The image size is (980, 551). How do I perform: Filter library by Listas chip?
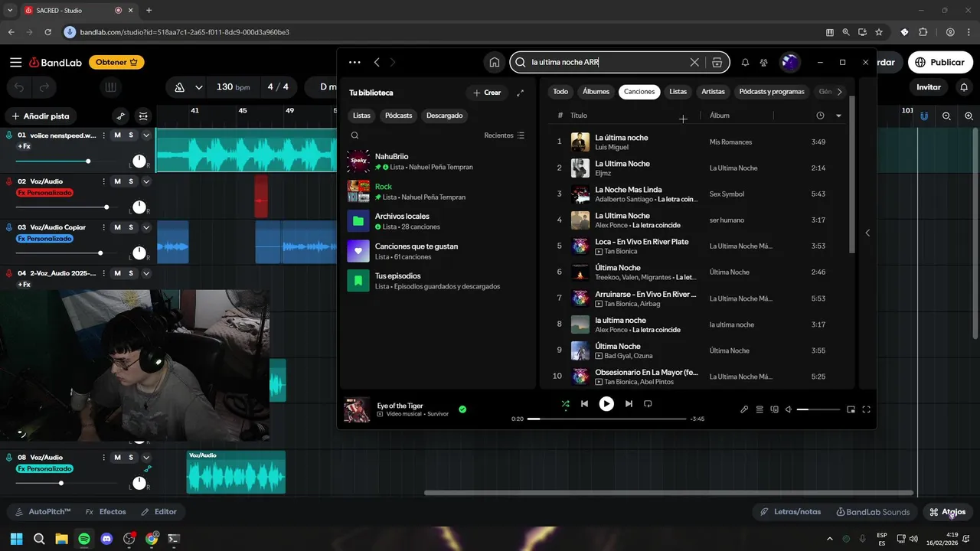[361, 116]
